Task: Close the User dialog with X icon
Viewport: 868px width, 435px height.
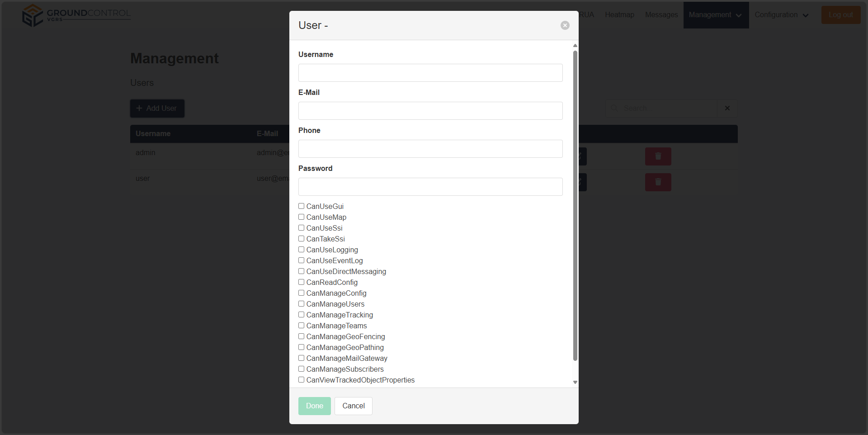Action: click(565, 25)
